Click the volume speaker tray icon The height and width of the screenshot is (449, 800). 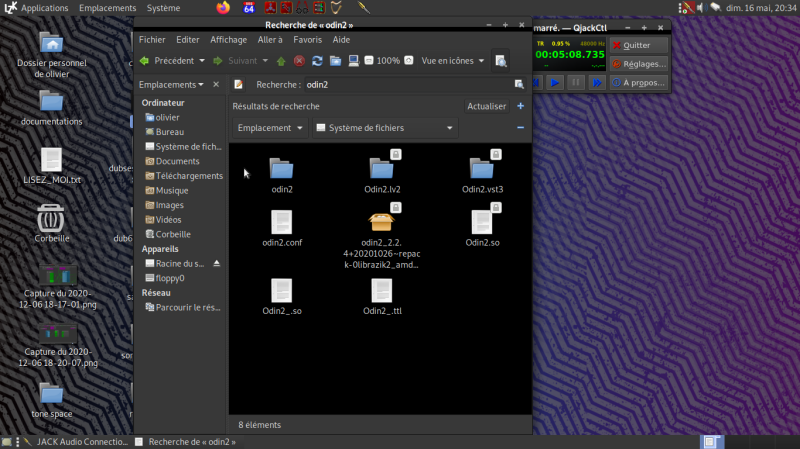701,8
